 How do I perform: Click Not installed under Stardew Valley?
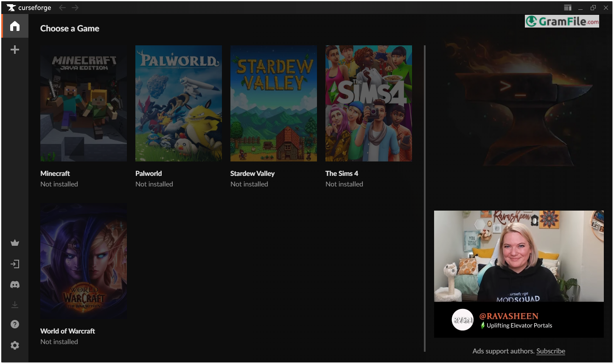pos(249,184)
